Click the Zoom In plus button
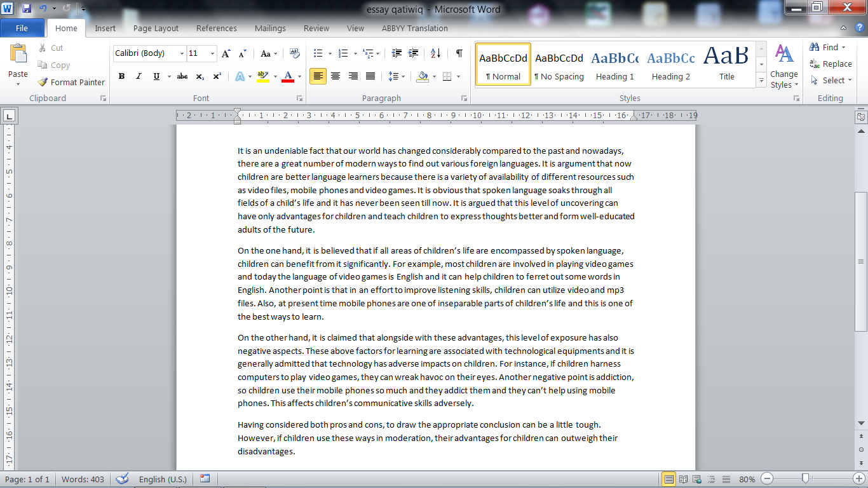Screen dimensions: 868x488 [860, 478]
